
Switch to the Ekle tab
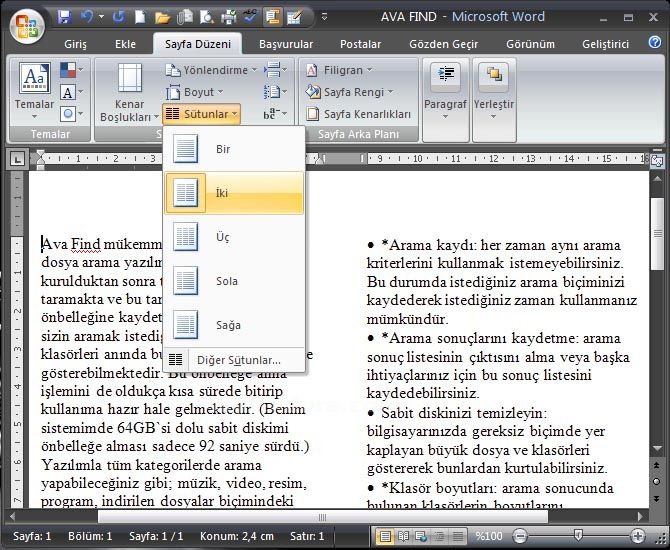point(125,44)
